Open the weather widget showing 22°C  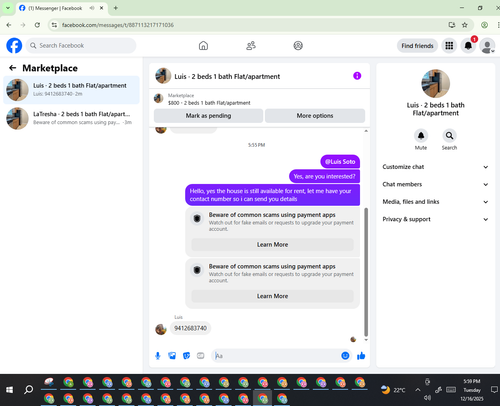tap(393, 390)
